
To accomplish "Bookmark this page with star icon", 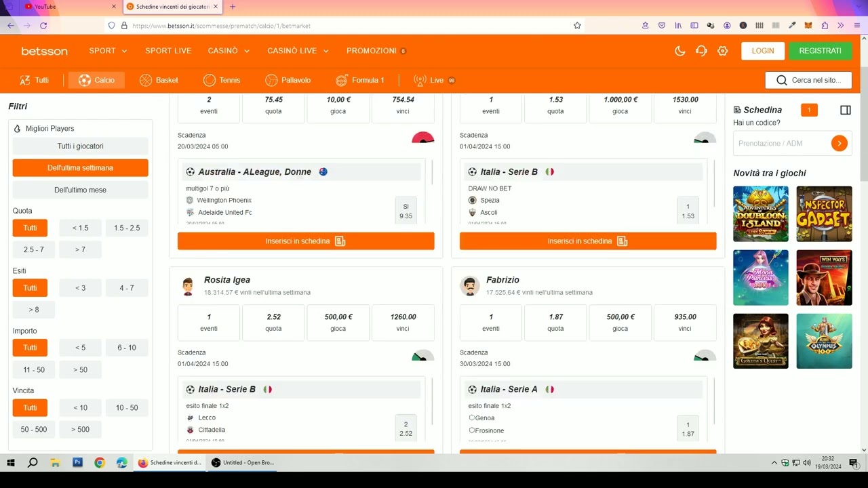I will (x=577, y=25).
